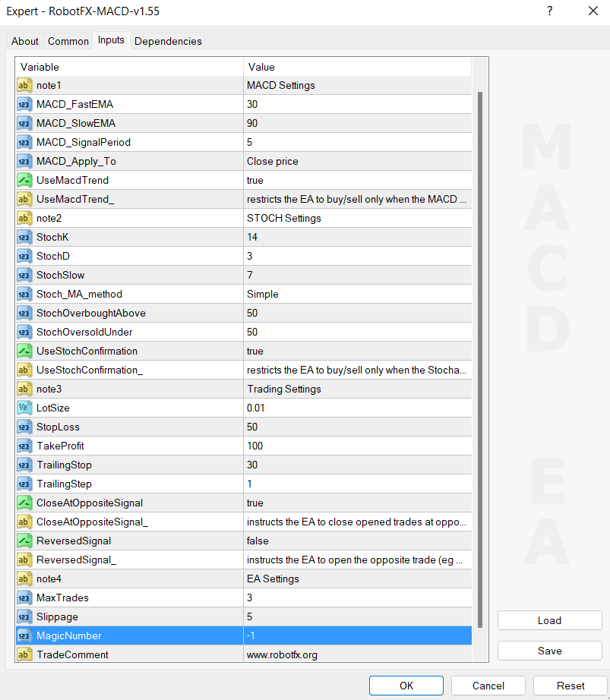Toggle the UseMacdTrend true value
610x700 pixels.
[x=358, y=181]
